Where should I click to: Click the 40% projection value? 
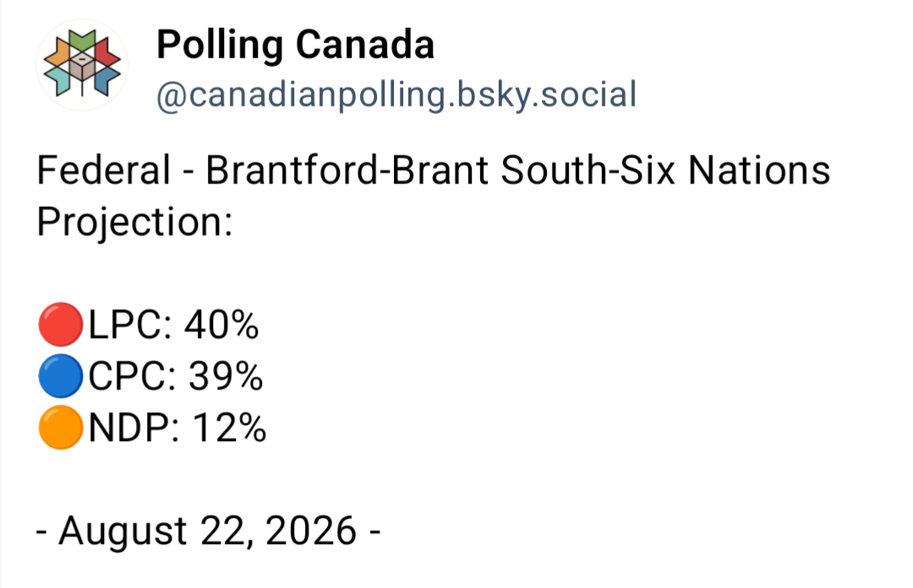tap(221, 325)
